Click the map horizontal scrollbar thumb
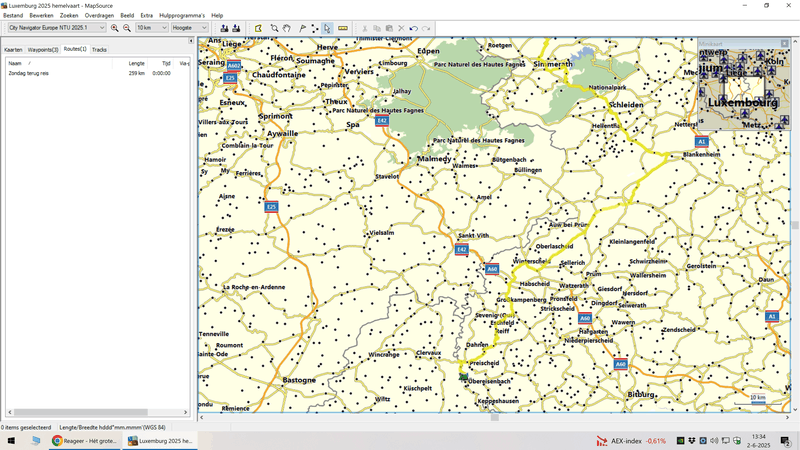This screenshot has height=450, width=800. (494, 417)
